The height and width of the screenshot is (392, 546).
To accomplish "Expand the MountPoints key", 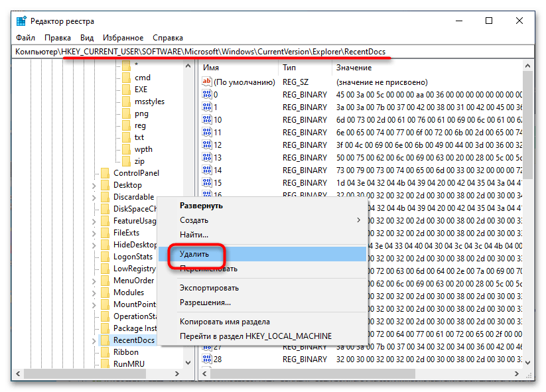I will [94, 305].
